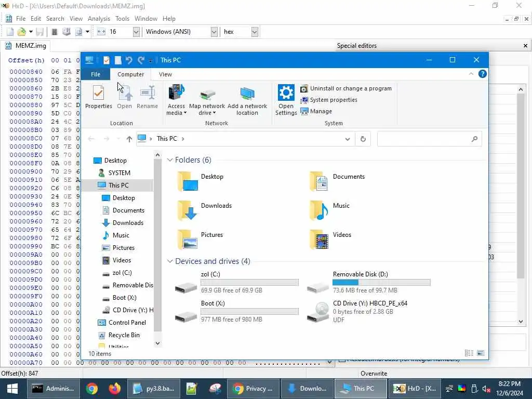Select the Documents folder icon
Screen dimensions: 532x399
coord(319,181)
